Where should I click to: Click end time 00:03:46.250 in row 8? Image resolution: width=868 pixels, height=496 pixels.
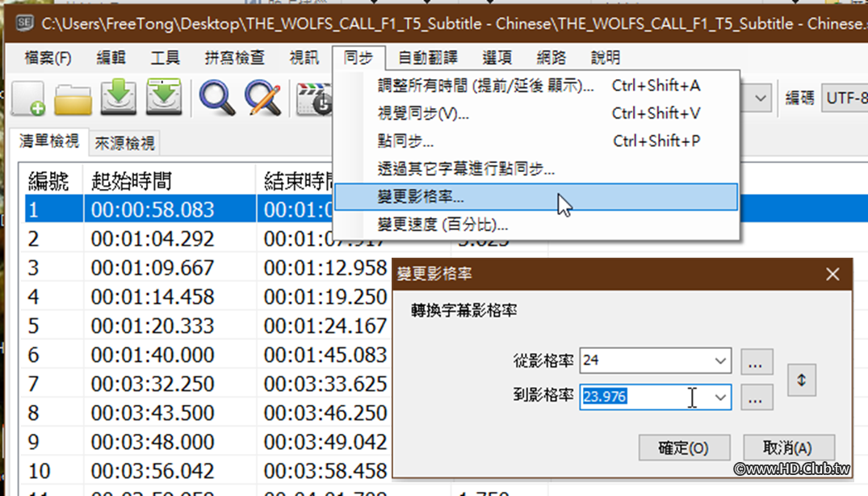pos(325,413)
